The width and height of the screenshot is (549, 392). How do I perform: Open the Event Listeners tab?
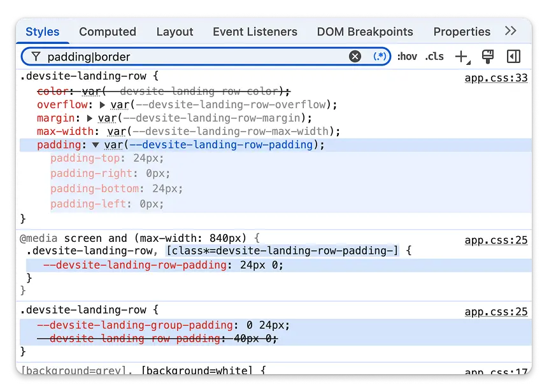(x=255, y=31)
